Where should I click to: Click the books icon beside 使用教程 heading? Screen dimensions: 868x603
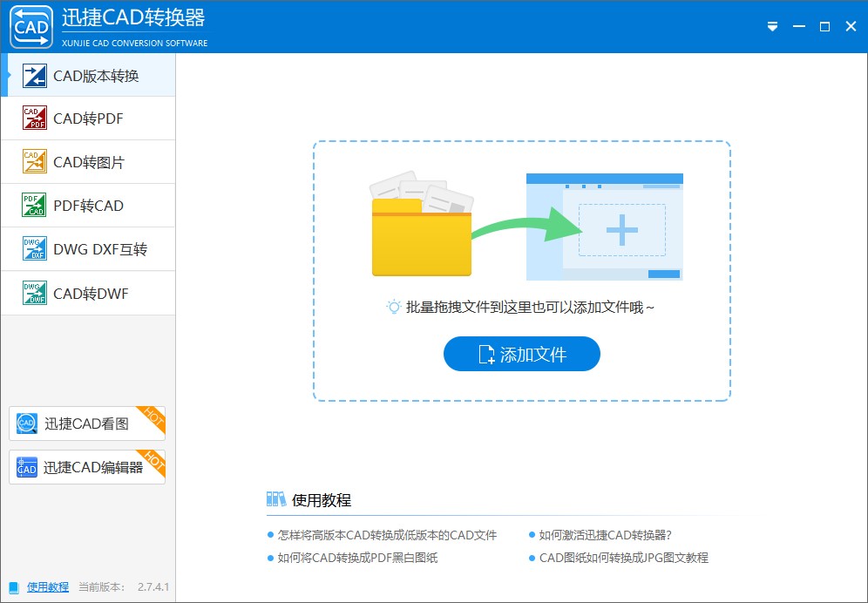(276, 498)
